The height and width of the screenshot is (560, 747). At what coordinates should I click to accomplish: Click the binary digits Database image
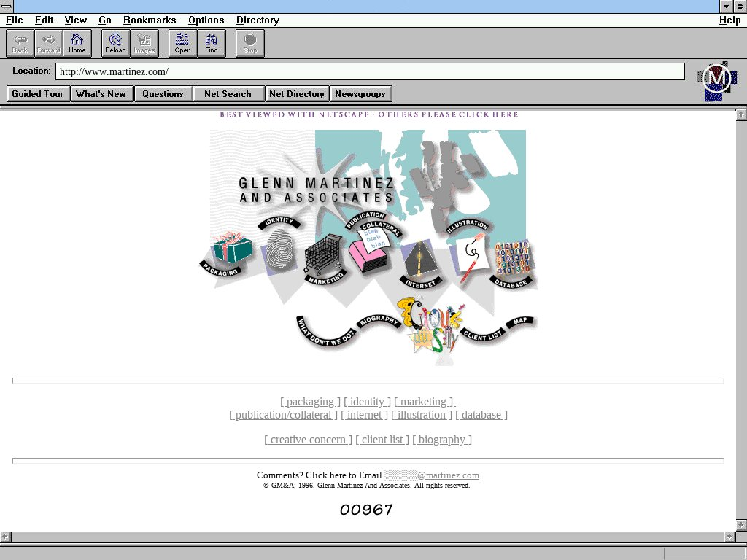click(x=514, y=259)
